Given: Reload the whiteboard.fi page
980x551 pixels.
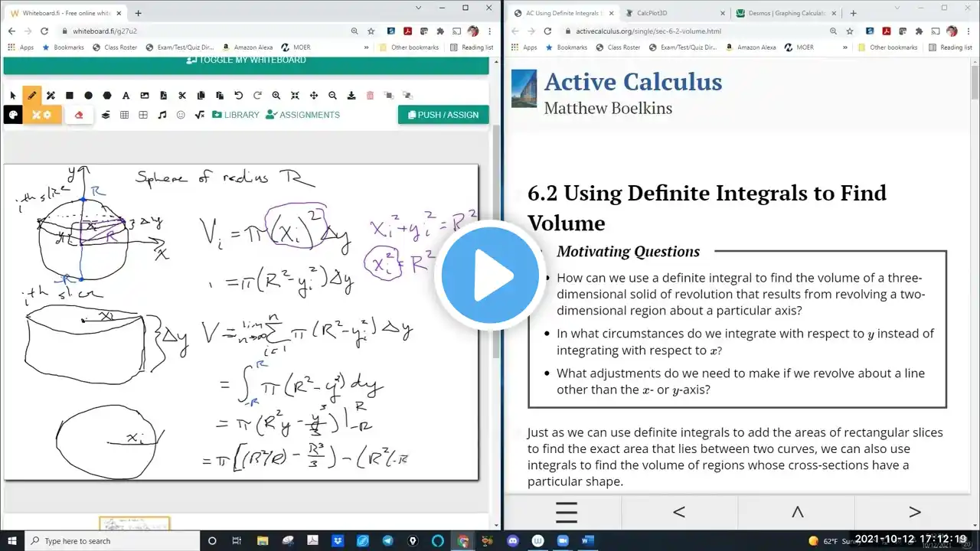Looking at the screenshot, I should click(x=44, y=31).
